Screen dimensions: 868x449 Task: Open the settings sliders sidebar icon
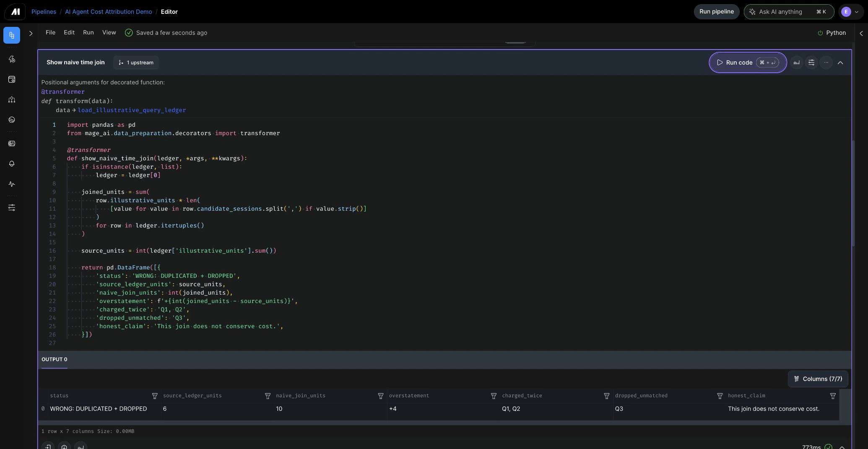12,208
